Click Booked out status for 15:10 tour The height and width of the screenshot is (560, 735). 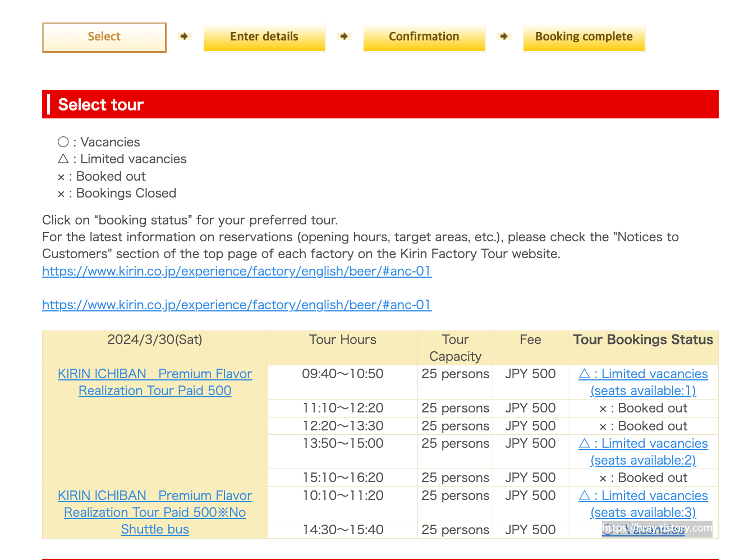pos(643,478)
